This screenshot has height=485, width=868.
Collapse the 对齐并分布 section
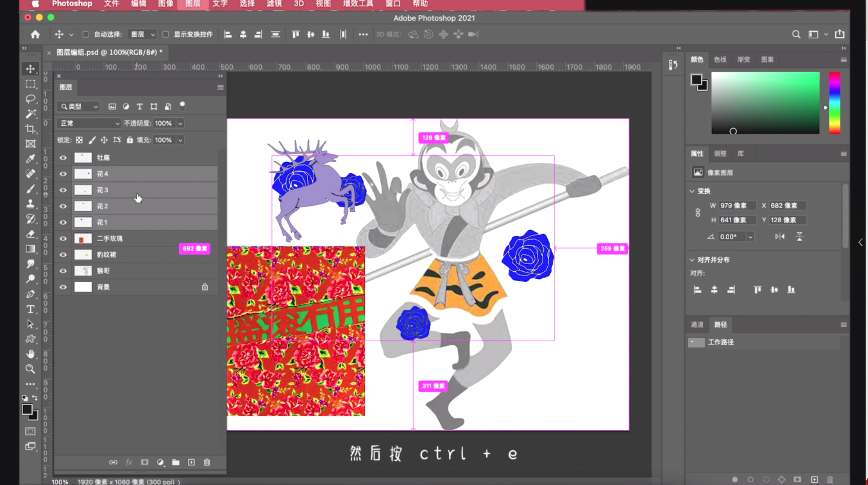click(x=692, y=260)
